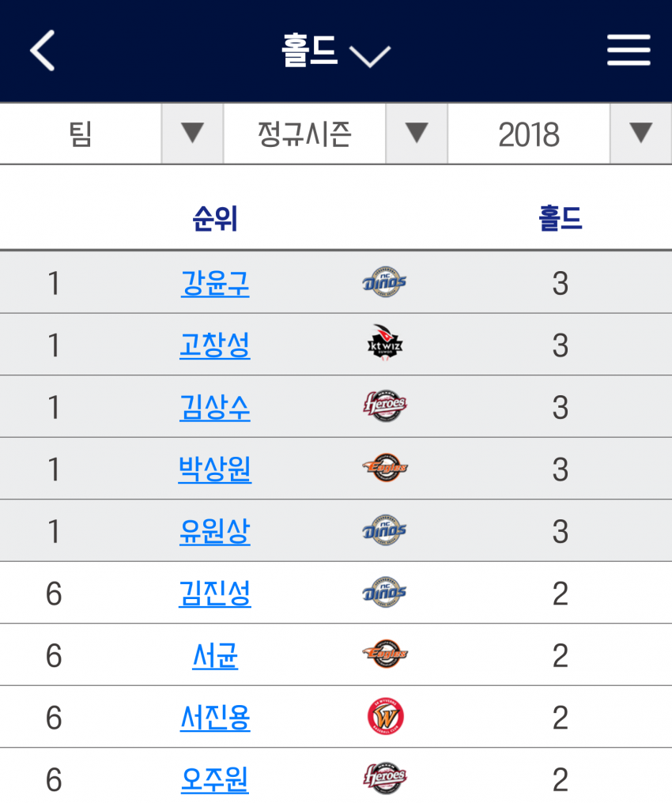Click the NC Dinos logo beside 강윤구
The image size is (672, 803).
(x=385, y=282)
